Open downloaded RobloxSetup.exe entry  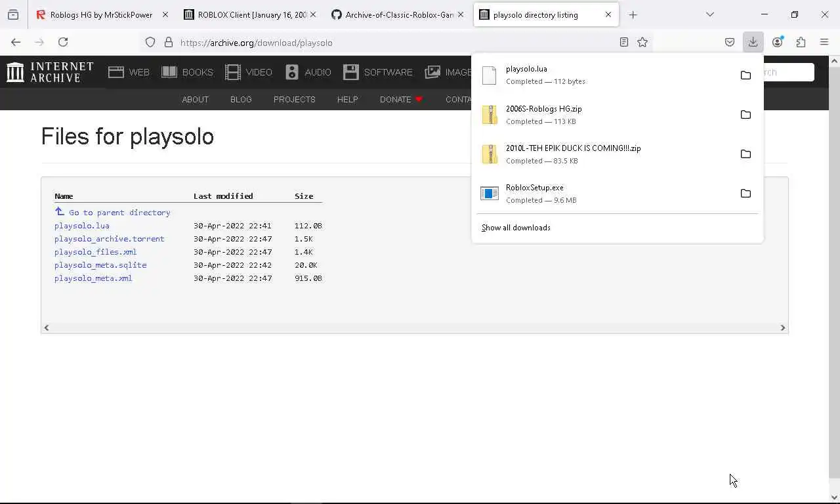pyautogui.click(x=604, y=194)
